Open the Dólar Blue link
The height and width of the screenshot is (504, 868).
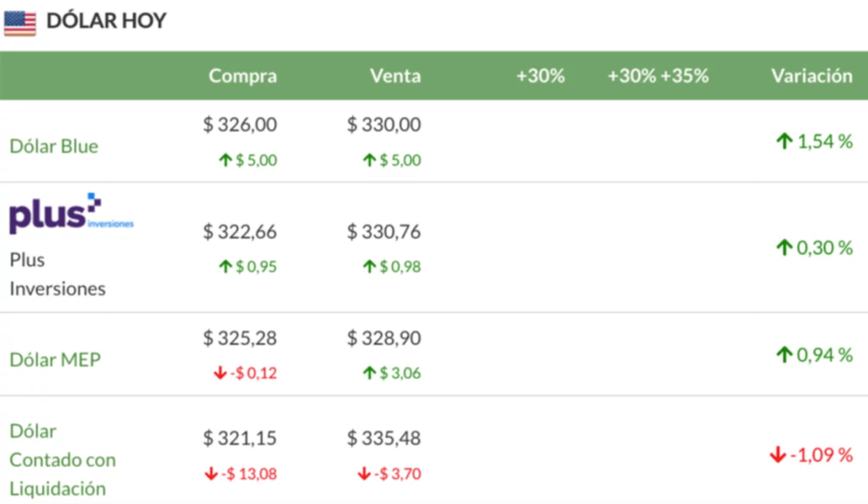point(53,146)
